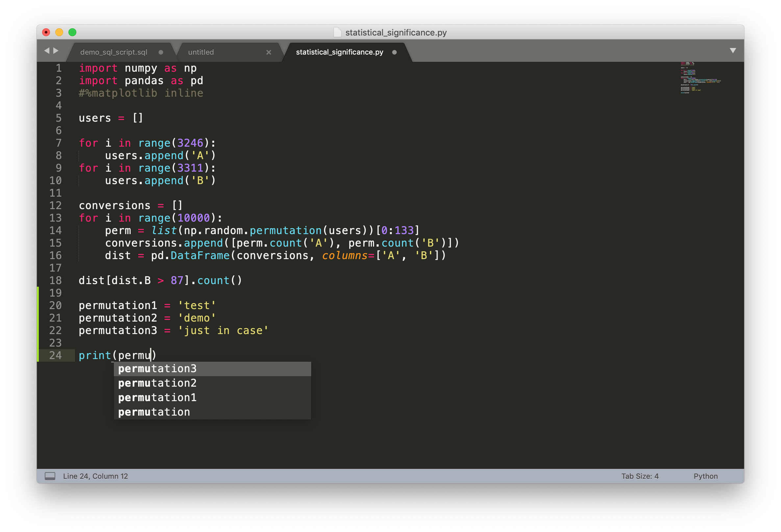781x532 pixels.
Task: Select permutation2 from the autocomplete popup
Action: click(x=157, y=383)
